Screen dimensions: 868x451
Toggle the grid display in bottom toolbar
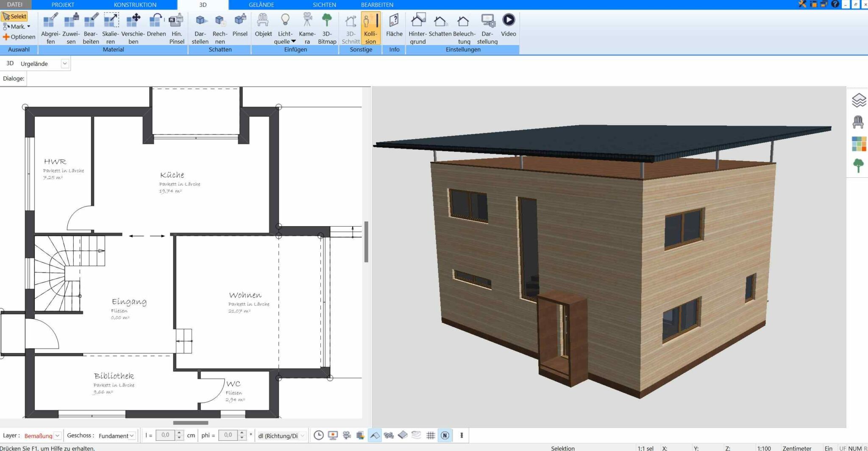[x=431, y=435]
